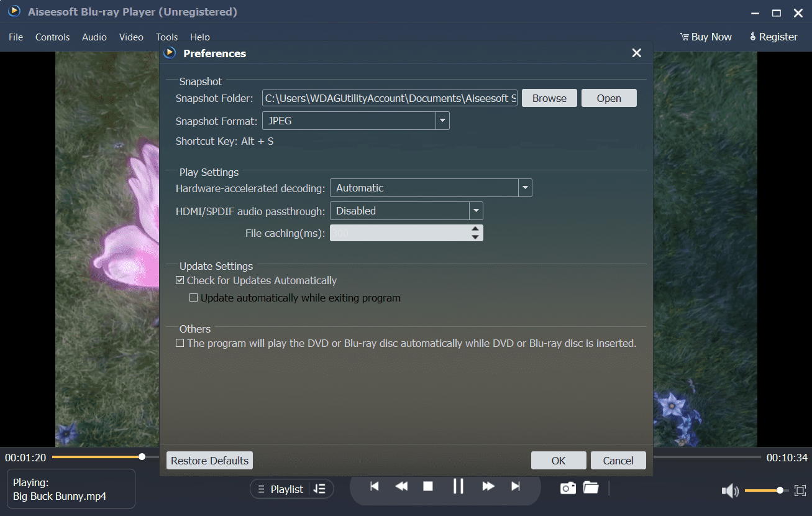
Task: Click the Big Buck Bunny.mp4 filename
Action: [60, 496]
